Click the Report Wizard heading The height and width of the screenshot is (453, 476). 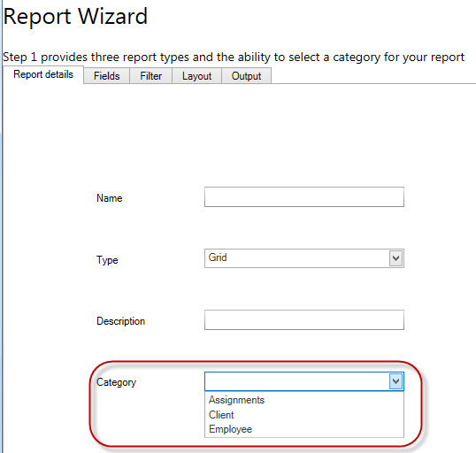[75, 16]
